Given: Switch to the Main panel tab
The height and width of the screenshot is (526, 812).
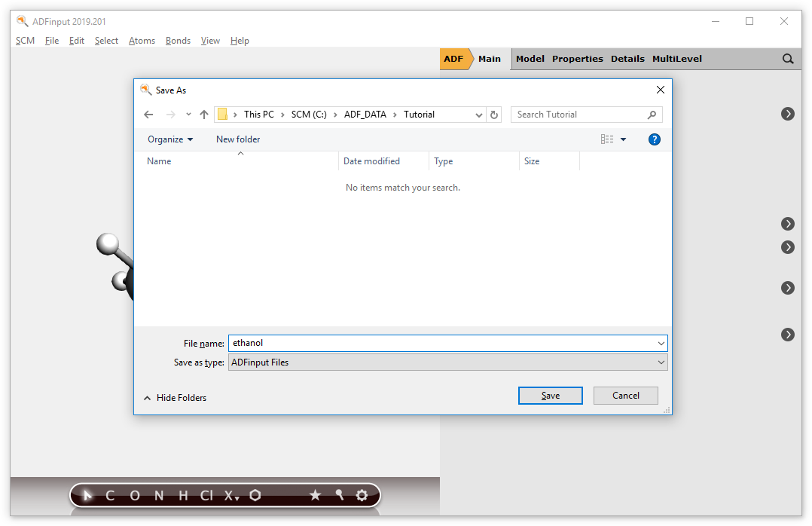Looking at the screenshot, I should pos(490,59).
